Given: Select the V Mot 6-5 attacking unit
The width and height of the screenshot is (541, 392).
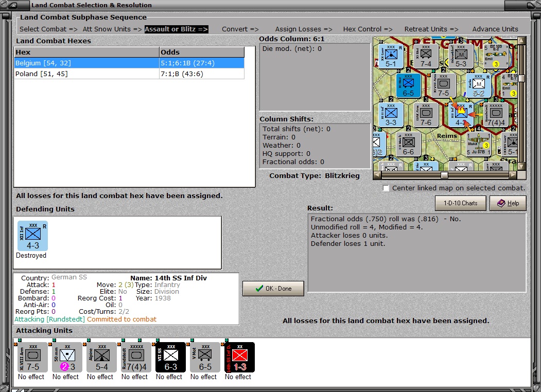Looking at the screenshot, I should tap(205, 357).
